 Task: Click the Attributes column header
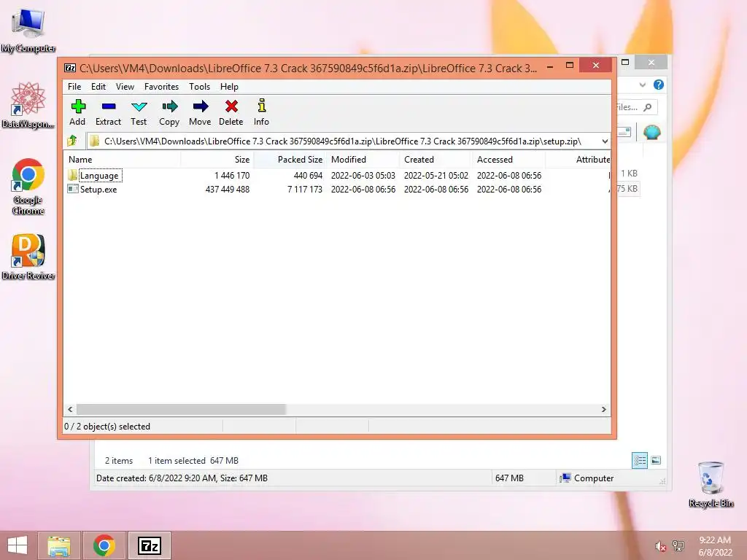pyautogui.click(x=578, y=160)
